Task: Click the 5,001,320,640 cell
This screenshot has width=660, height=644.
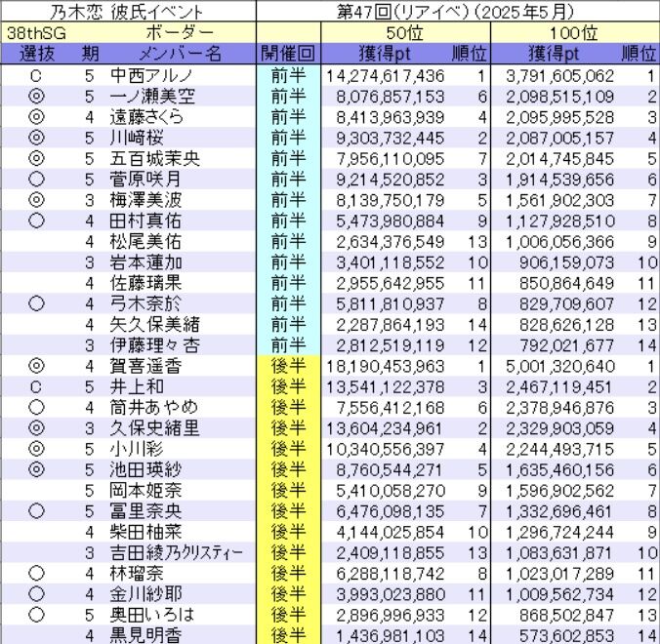Action: (559, 366)
